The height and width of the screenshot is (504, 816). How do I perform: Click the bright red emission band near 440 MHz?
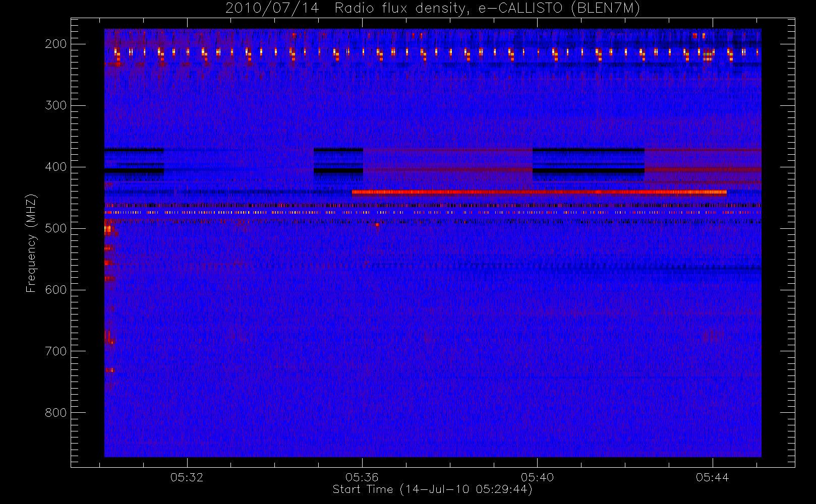pos(539,192)
